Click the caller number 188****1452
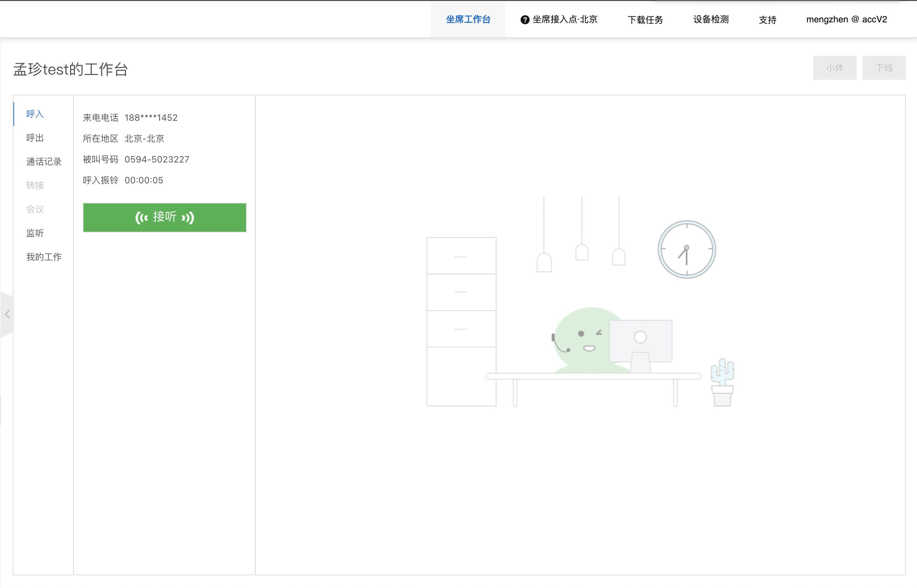 coord(151,118)
